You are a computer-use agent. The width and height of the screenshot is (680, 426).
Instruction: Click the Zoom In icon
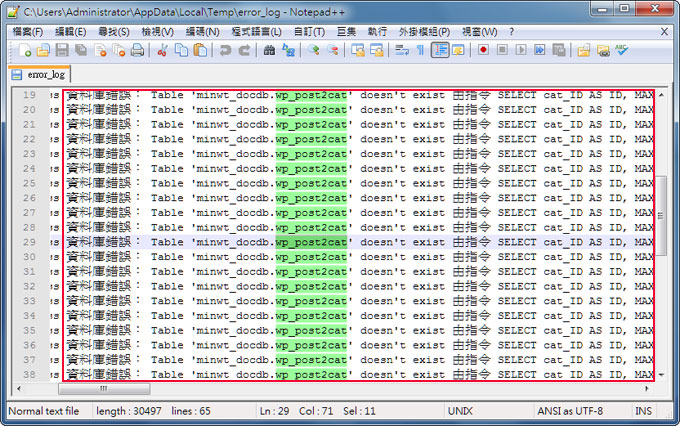point(314,50)
